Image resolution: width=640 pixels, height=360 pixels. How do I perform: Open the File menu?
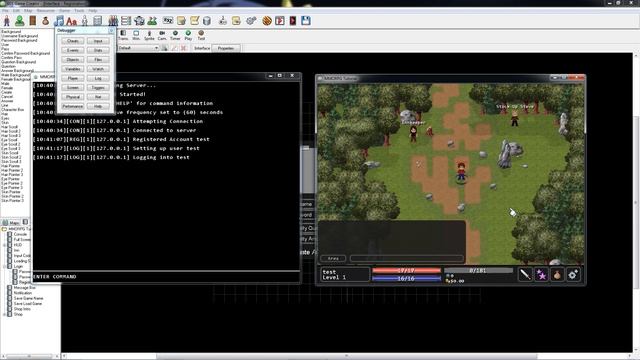click(x=5, y=11)
